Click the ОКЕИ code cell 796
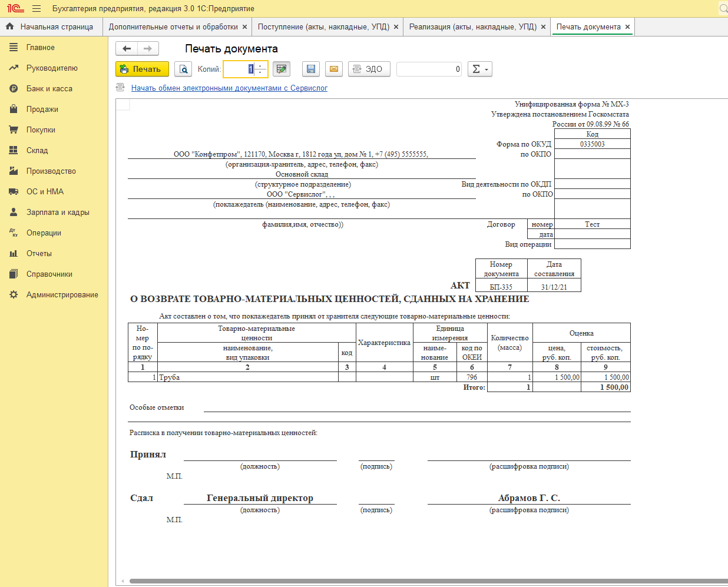The height and width of the screenshot is (587, 728). click(472, 377)
